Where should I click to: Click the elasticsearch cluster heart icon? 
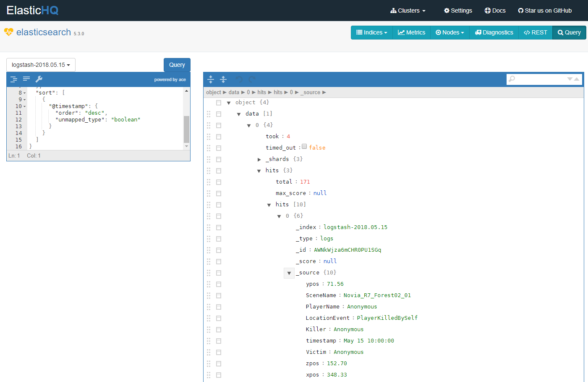[9, 32]
